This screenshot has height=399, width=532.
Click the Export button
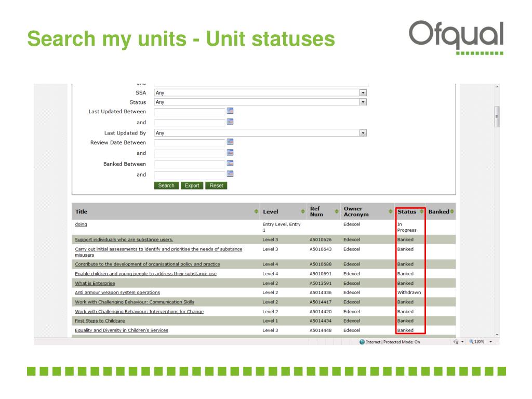tap(192, 185)
